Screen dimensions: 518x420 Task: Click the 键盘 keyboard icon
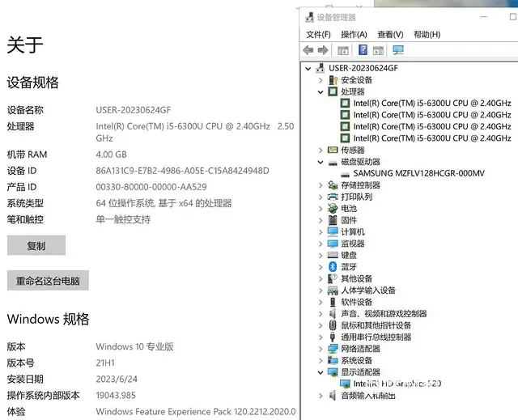pos(333,255)
